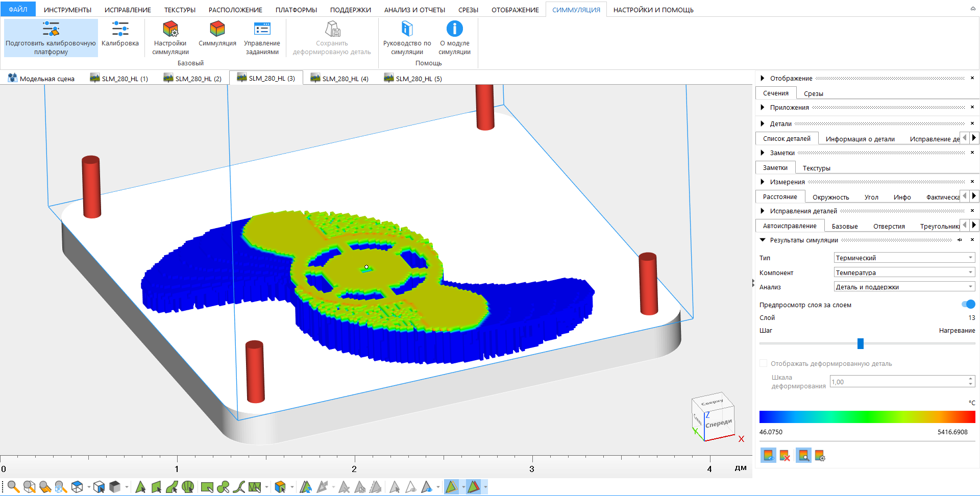Expand the Исправления деталей panel
This screenshot has height=496, width=980.
763,211
